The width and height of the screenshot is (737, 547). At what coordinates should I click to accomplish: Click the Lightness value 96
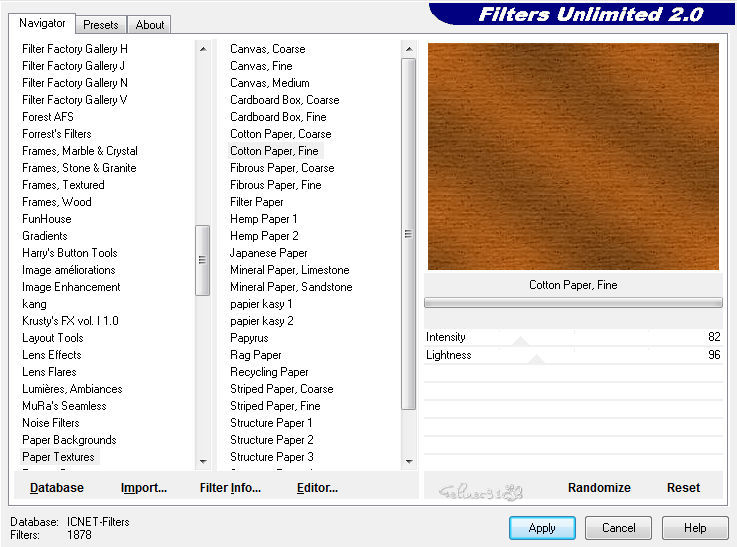[x=714, y=355]
